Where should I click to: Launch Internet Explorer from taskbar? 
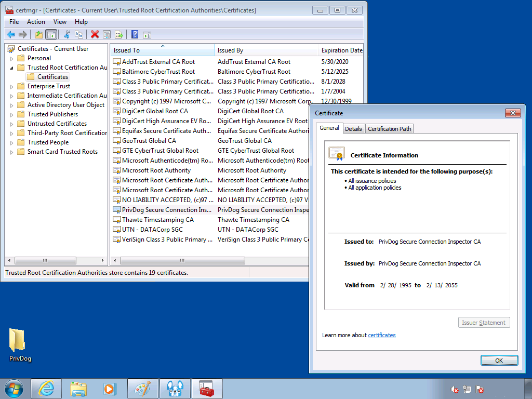pos(46,389)
